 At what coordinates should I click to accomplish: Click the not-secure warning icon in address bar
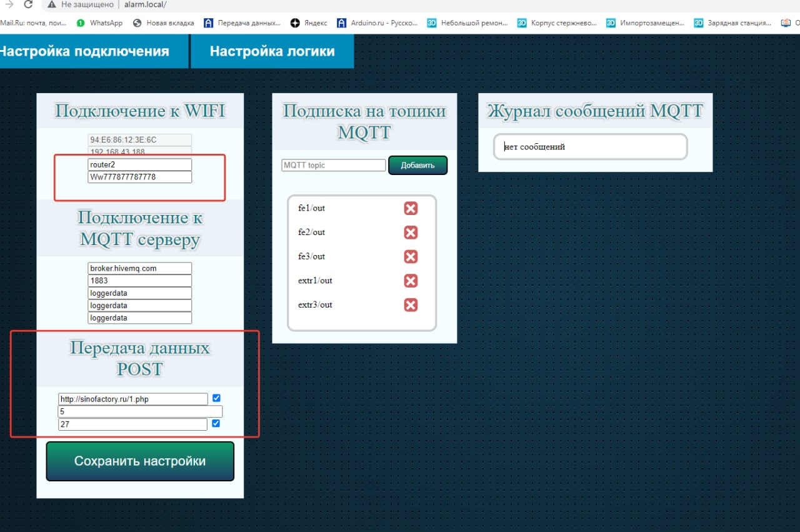tap(51, 4)
